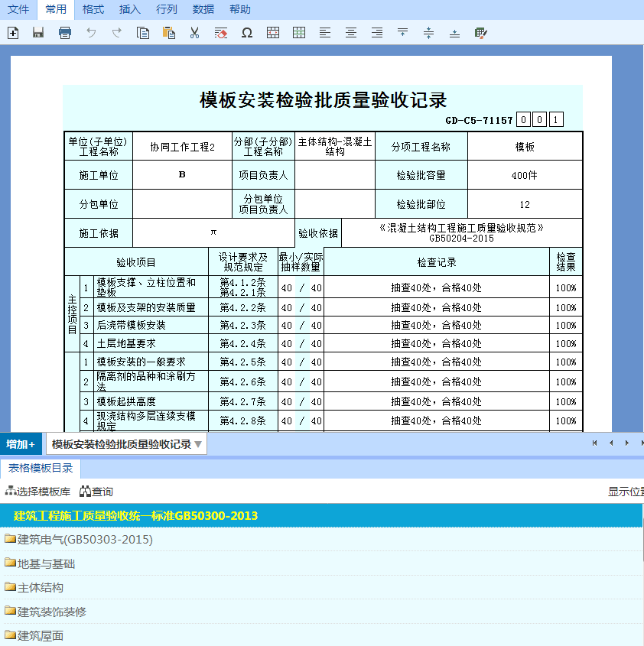Go to first sheet navigation arrow

[594, 443]
